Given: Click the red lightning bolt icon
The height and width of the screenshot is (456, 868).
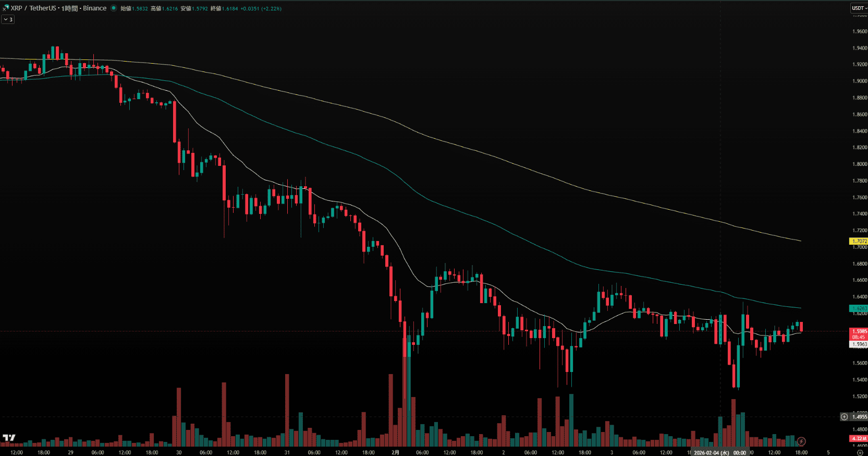Looking at the screenshot, I should (801, 441).
